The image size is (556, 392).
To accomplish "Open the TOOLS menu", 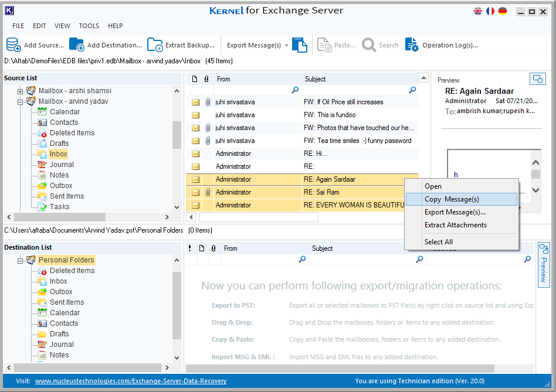I will click(x=89, y=26).
